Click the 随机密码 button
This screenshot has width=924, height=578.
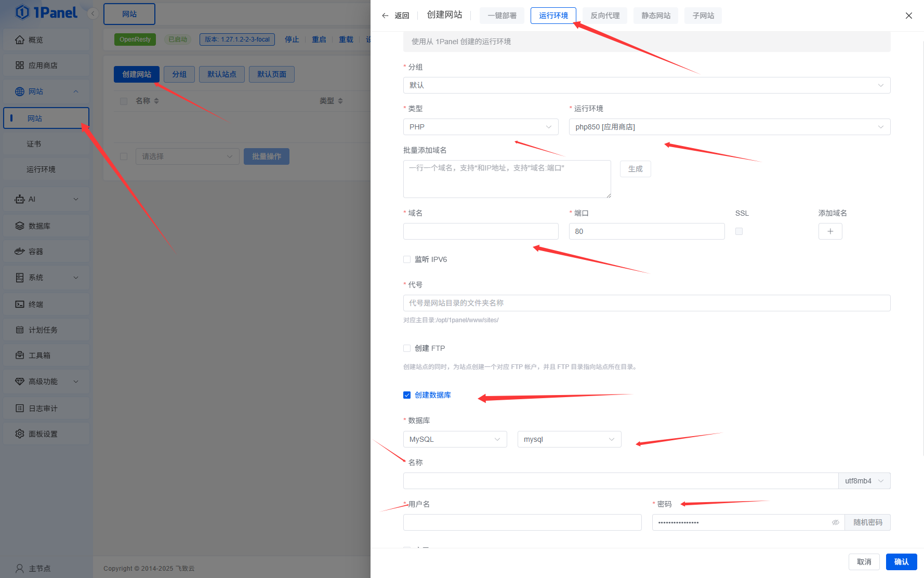coord(867,522)
